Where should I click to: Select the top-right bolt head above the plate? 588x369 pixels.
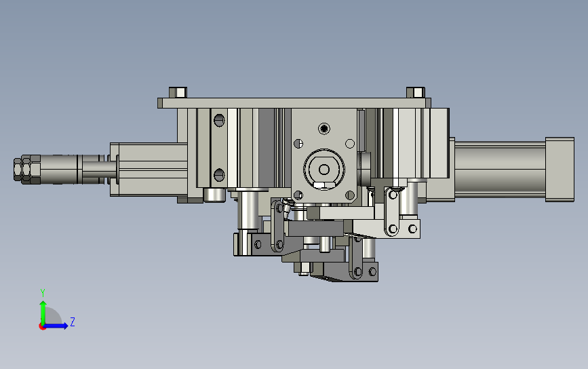[416, 93]
